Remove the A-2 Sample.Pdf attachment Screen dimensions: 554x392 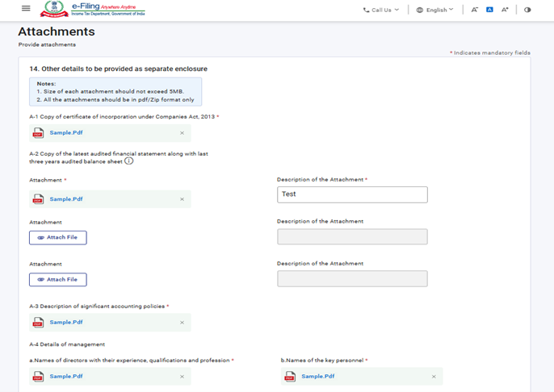tap(182, 199)
